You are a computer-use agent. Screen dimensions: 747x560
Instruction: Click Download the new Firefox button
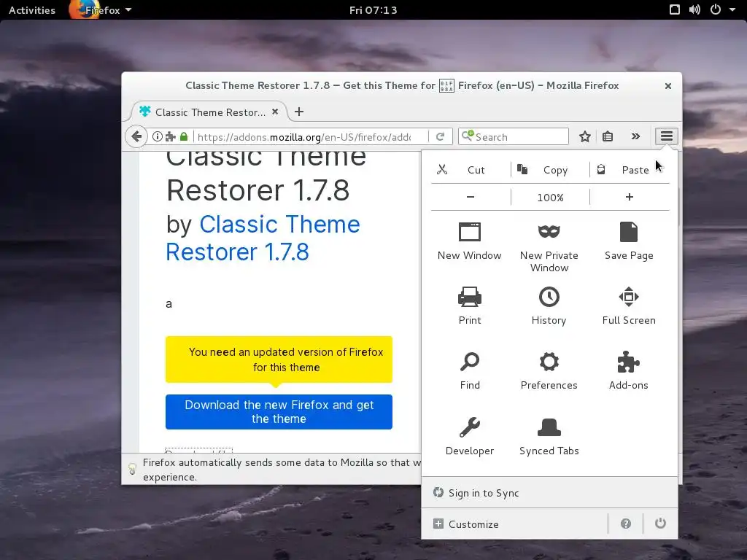[279, 412]
